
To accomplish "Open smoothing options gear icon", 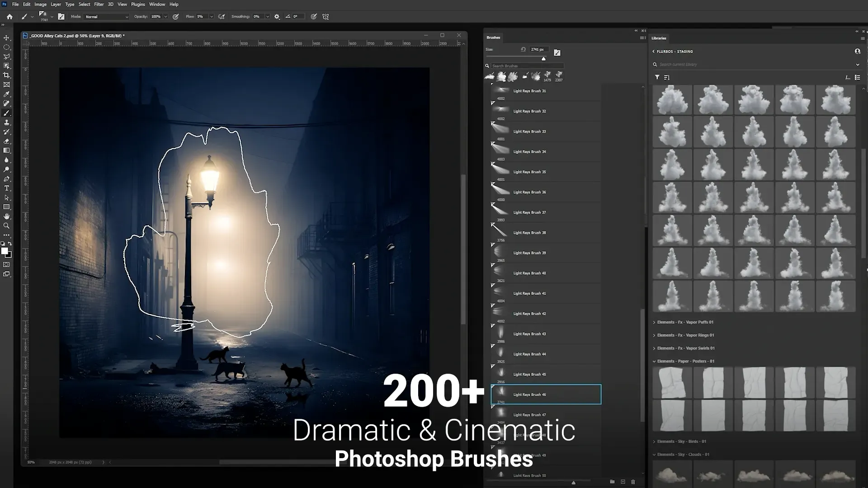I will tap(277, 17).
